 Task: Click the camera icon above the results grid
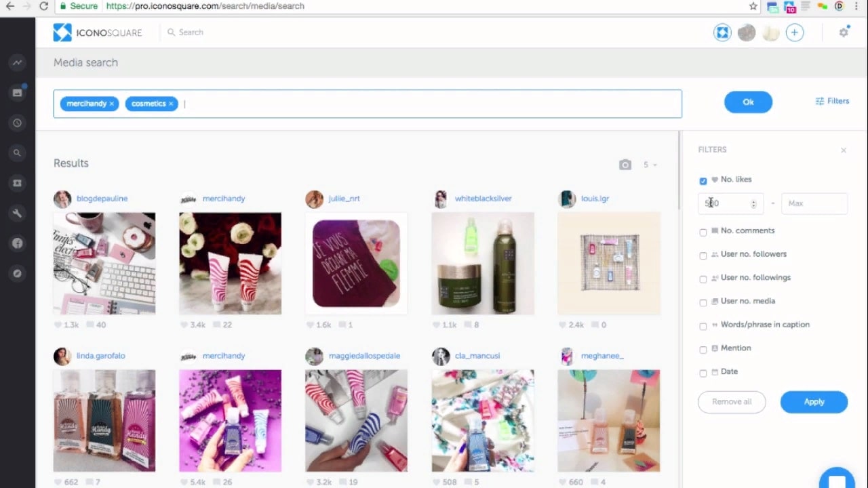coord(625,164)
